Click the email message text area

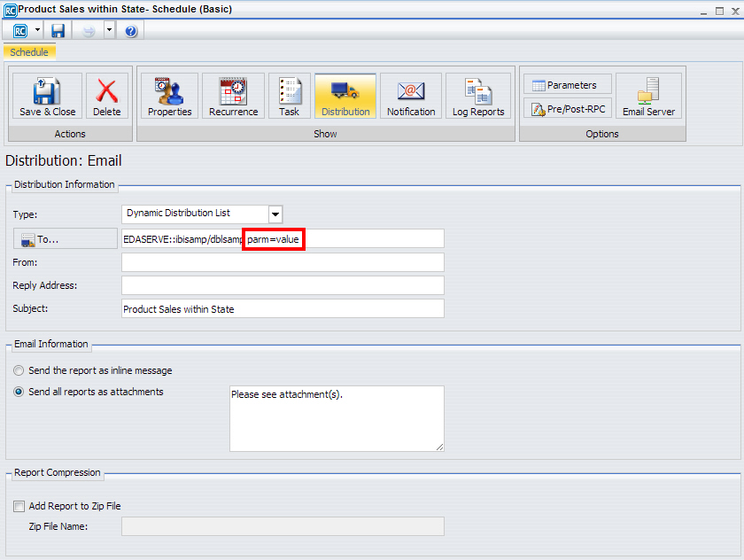coord(337,418)
